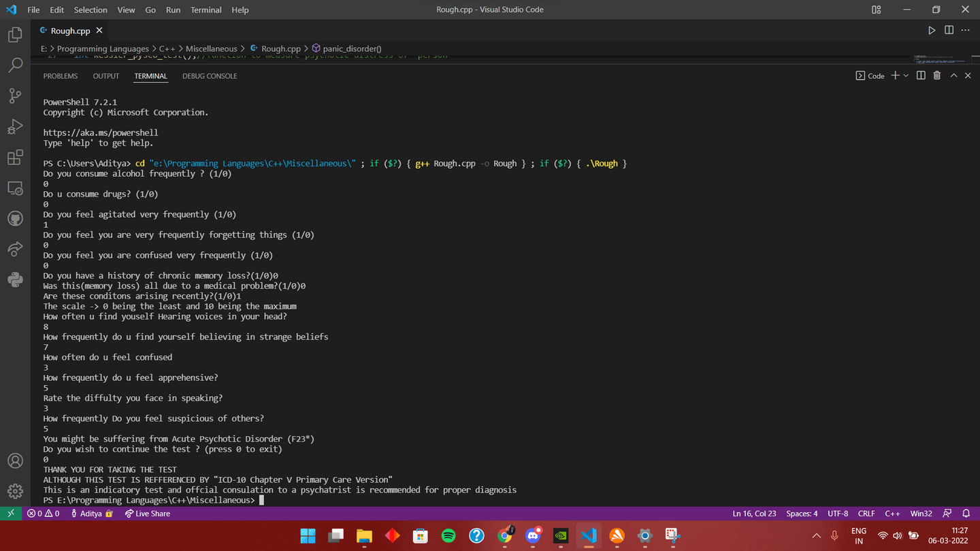Expand the Programming Languages breadcrumb

(103, 48)
